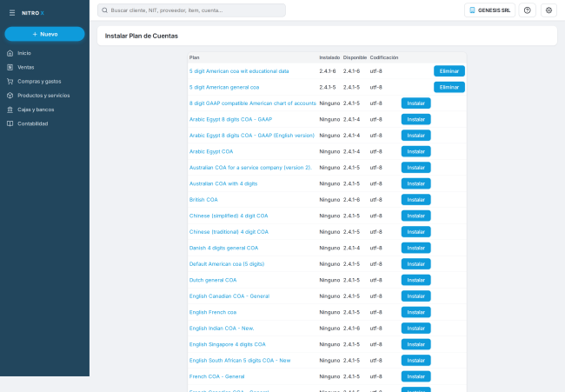Instalar Arabic Egypt 8 digits COA - GAAP
565x392 pixels.
coord(415,120)
